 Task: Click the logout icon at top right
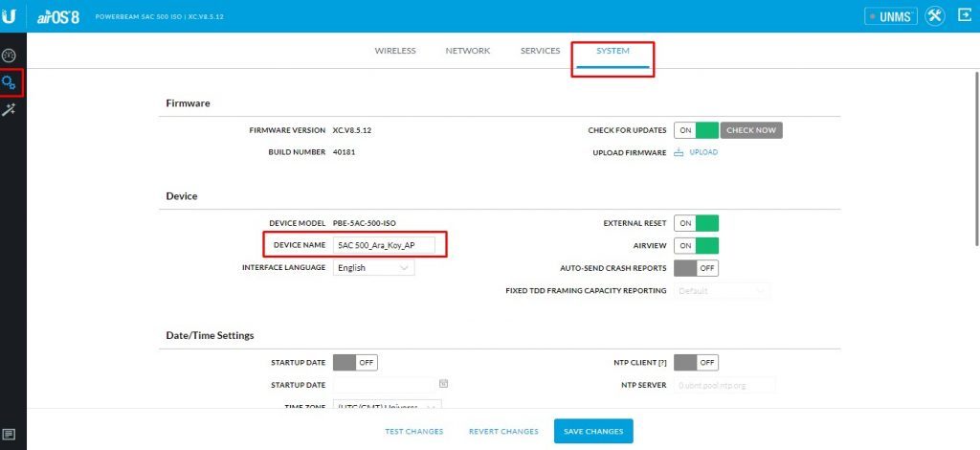964,16
